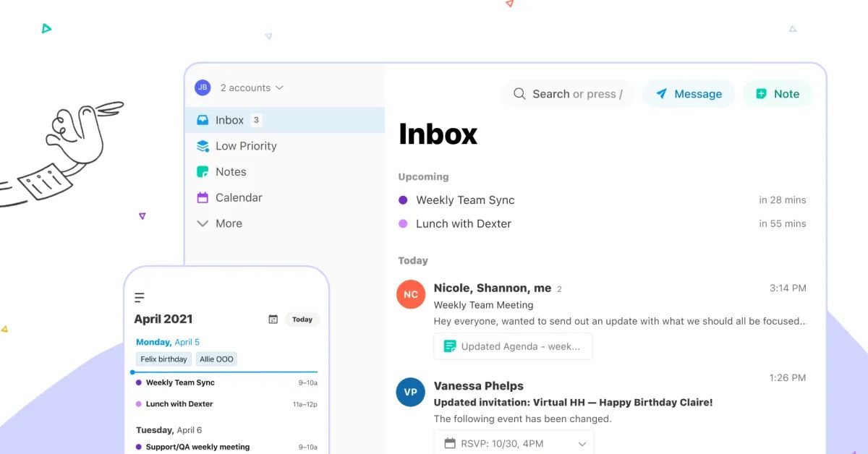Click the Notes icon in the sidebar
Screen dimensions: 868x454
coord(202,171)
